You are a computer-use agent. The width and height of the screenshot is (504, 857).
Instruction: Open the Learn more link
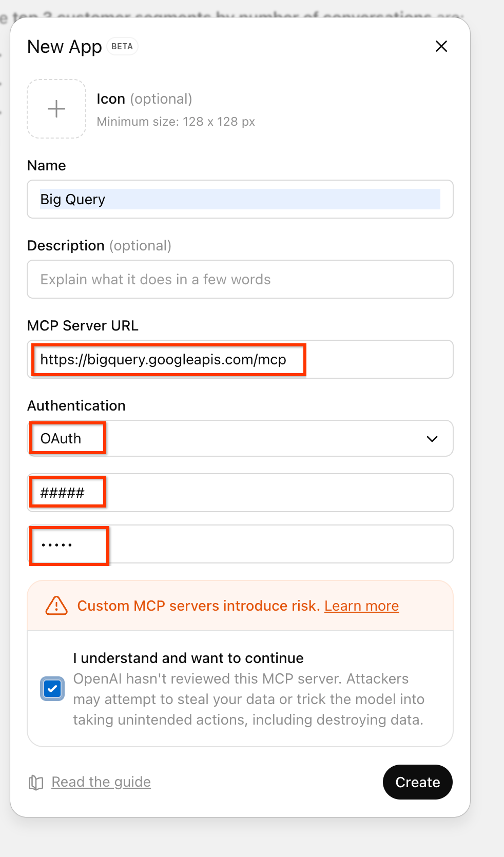coord(361,606)
